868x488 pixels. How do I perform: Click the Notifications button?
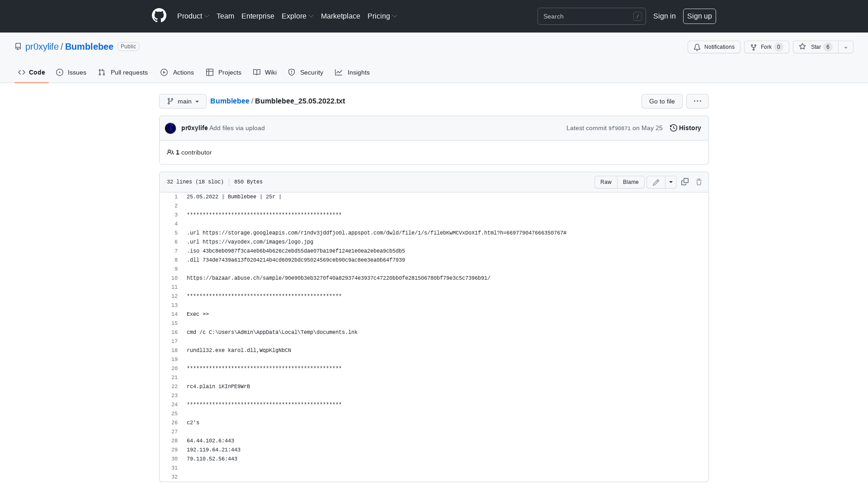(714, 47)
